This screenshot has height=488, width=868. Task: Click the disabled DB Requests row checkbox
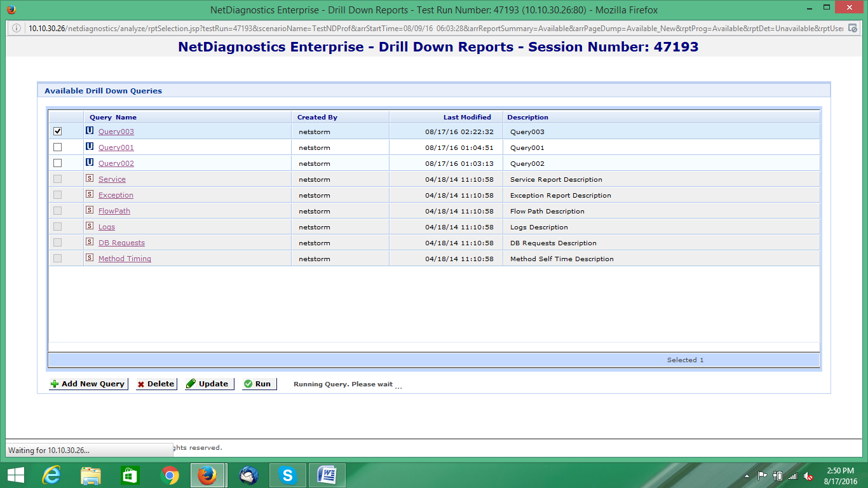click(x=58, y=242)
